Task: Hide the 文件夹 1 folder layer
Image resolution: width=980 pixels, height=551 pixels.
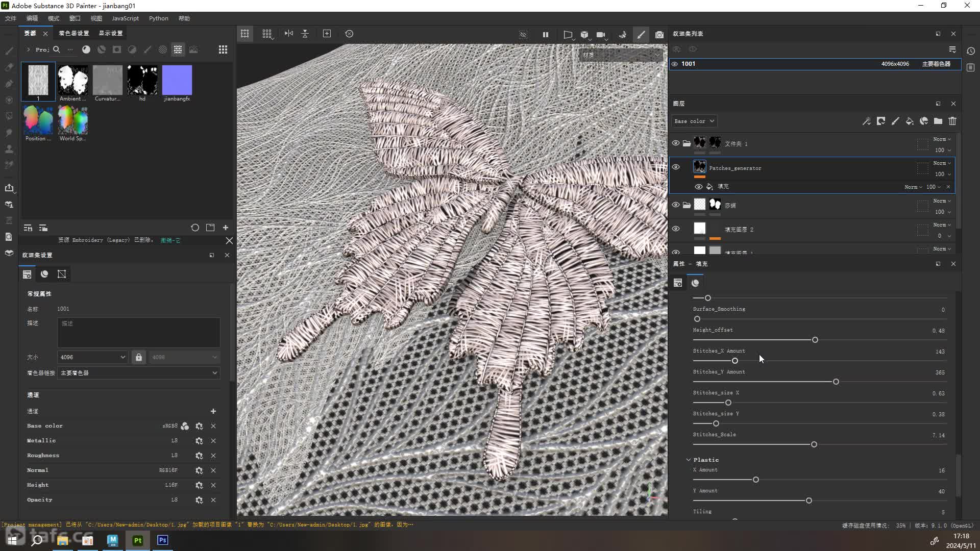Action: coord(676,143)
